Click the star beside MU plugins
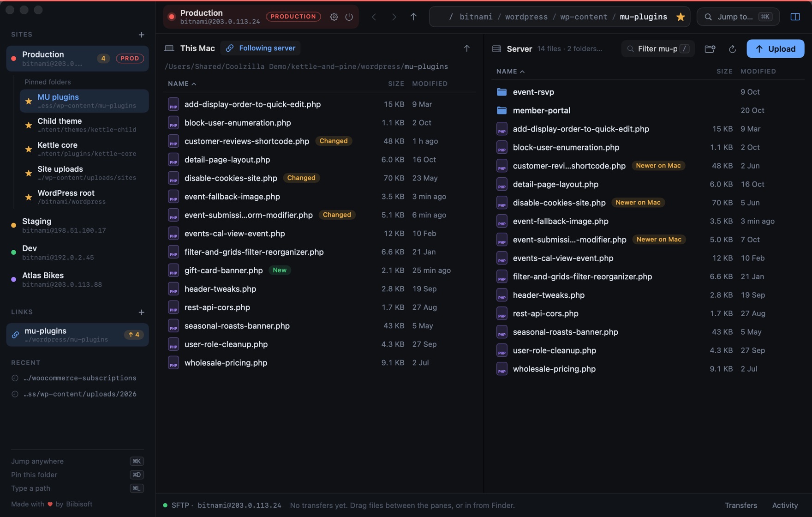Image resolution: width=812 pixels, height=517 pixels. pyautogui.click(x=29, y=101)
